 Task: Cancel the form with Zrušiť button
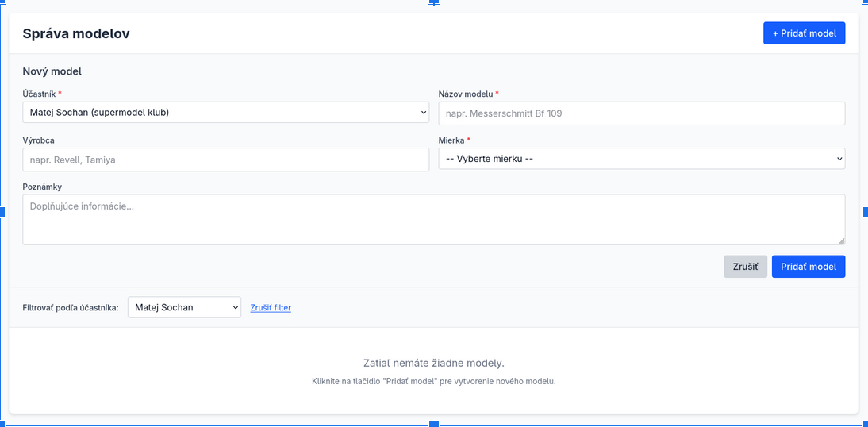click(x=745, y=267)
